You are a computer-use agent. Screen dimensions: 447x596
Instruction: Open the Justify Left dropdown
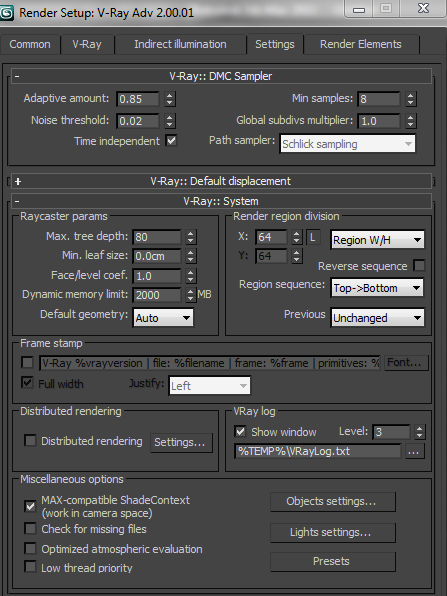tap(209, 386)
